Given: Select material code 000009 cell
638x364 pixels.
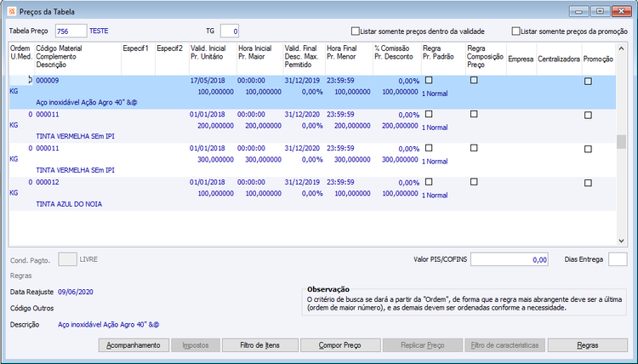Looking at the screenshot, I should tap(48, 81).
